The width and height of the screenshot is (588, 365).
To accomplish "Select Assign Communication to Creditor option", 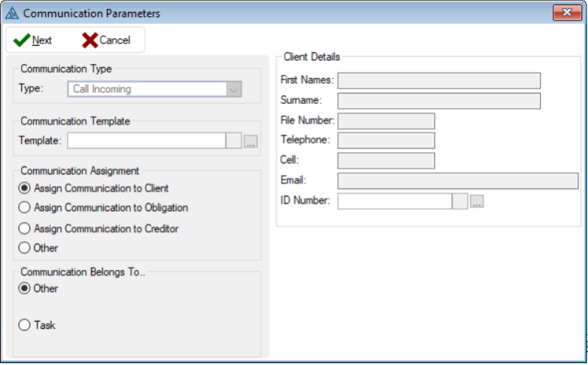I will pos(25,229).
